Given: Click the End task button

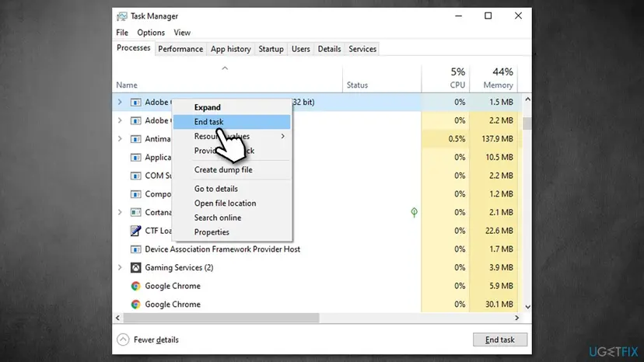Looking at the screenshot, I should click(x=500, y=339).
